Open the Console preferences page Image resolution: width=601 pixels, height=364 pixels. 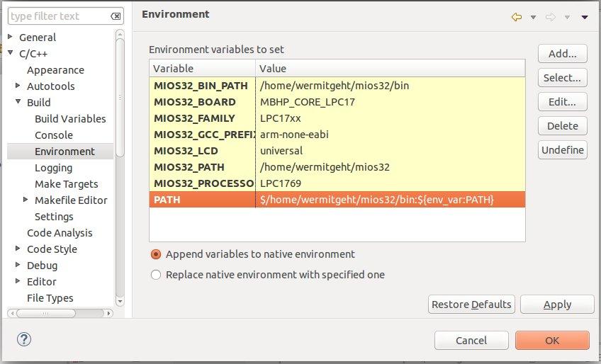54,135
